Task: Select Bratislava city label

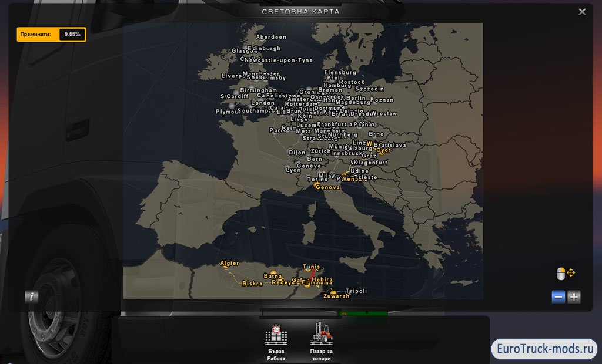Action: 390,145
